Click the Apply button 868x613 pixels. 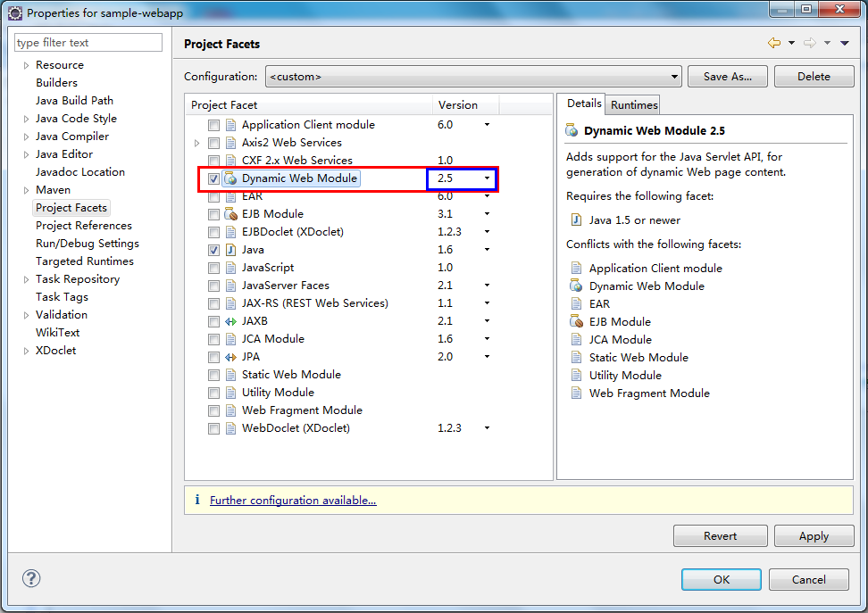coord(814,535)
